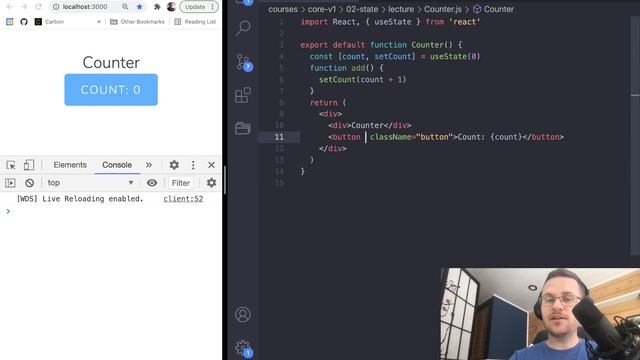This screenshot has width=640, height=360.
Task: Click the browser forward arrow
Action: click(24, 7)
